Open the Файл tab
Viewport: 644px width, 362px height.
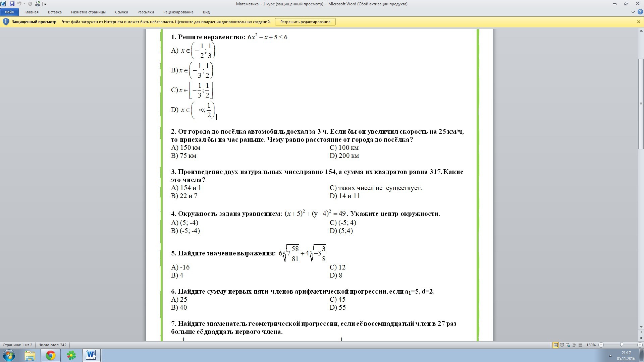click(x=9, y=12)
